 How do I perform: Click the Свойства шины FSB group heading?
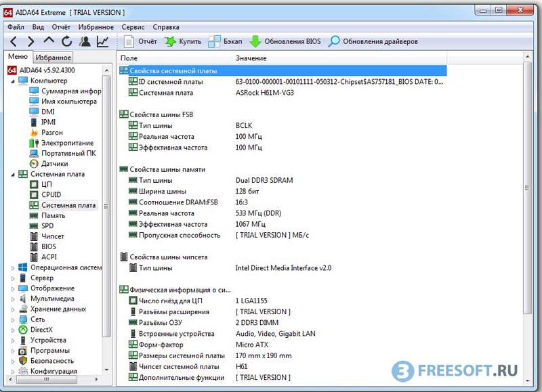point(161,114)
